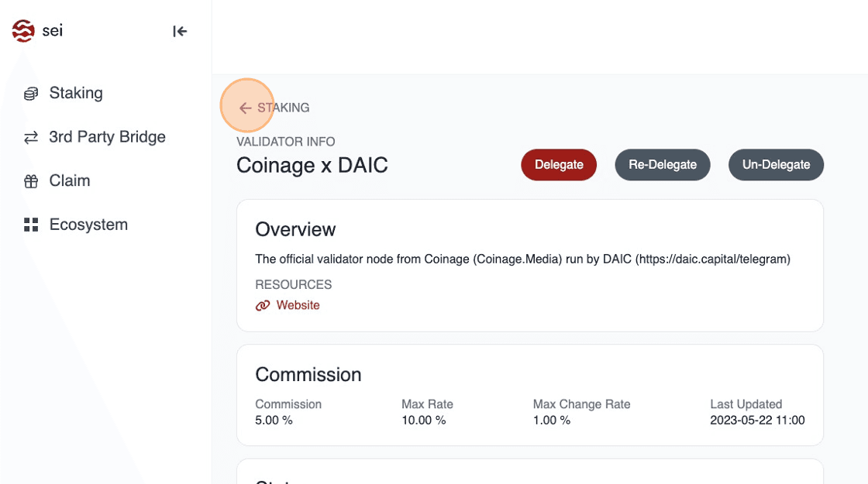Open the validator Website link
Viewport: 868px width, 484px height.
[298, 306]
